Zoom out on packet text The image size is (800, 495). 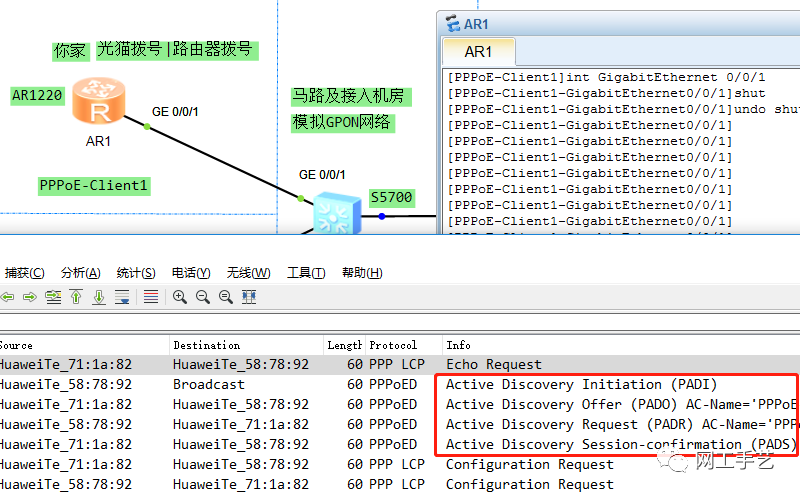click(203, 297)
